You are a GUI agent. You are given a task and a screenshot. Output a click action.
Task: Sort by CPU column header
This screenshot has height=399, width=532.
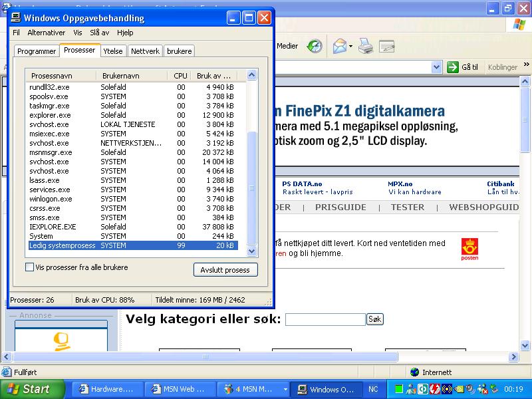point(180,76)
